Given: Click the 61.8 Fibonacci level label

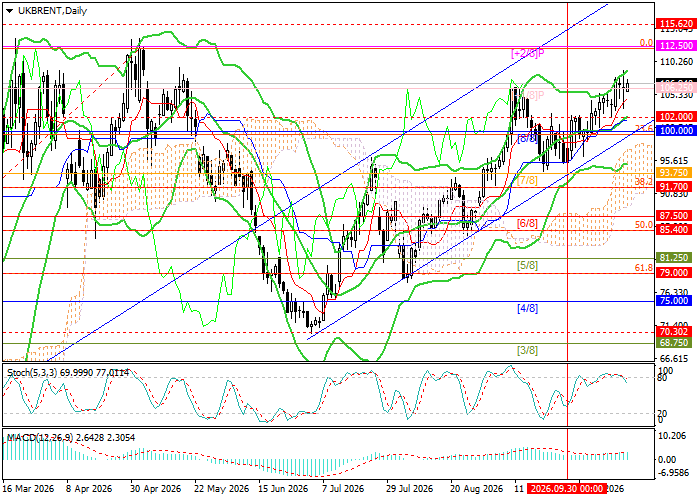Looking at the screenshot, I should pos(644,268).
